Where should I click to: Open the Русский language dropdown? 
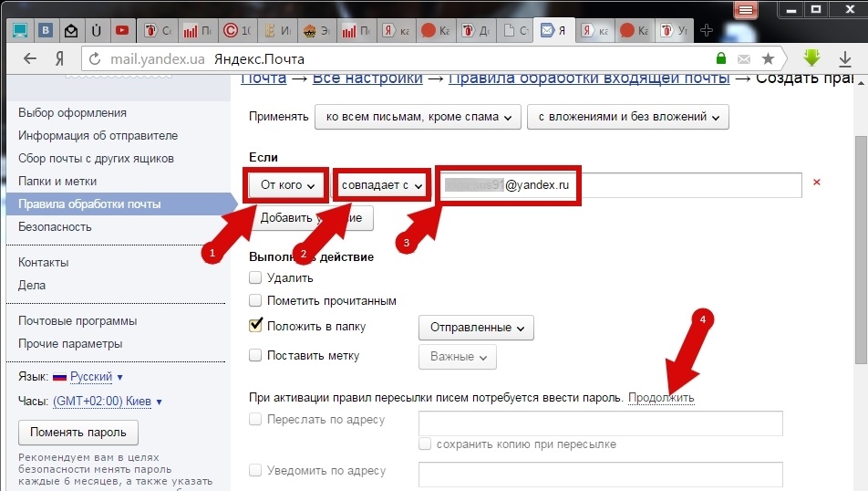point(97,377)
